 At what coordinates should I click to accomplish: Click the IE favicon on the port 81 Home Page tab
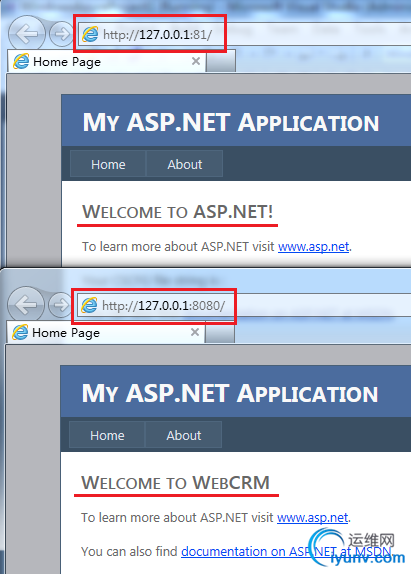[x=21, y=61]
